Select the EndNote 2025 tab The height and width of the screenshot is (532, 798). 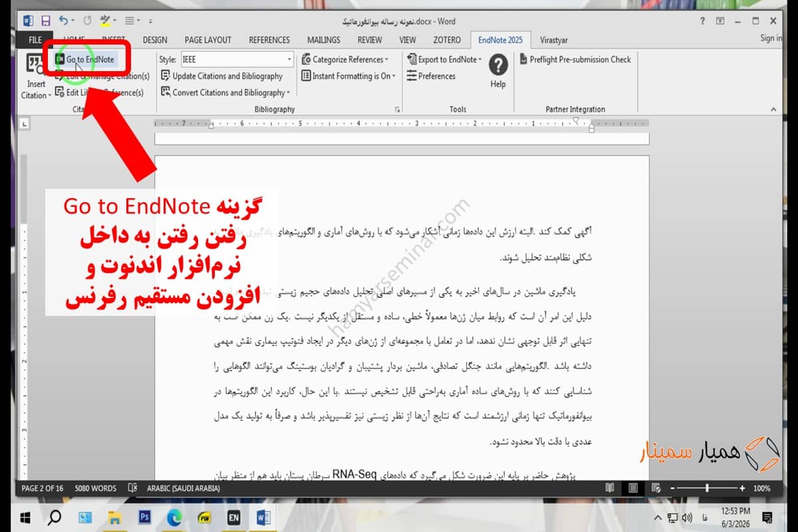(x=501, y=40)
